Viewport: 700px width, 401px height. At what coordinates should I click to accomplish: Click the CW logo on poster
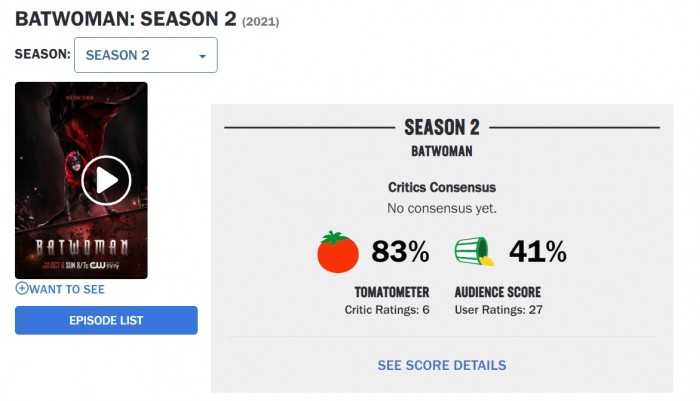point(97,265)
